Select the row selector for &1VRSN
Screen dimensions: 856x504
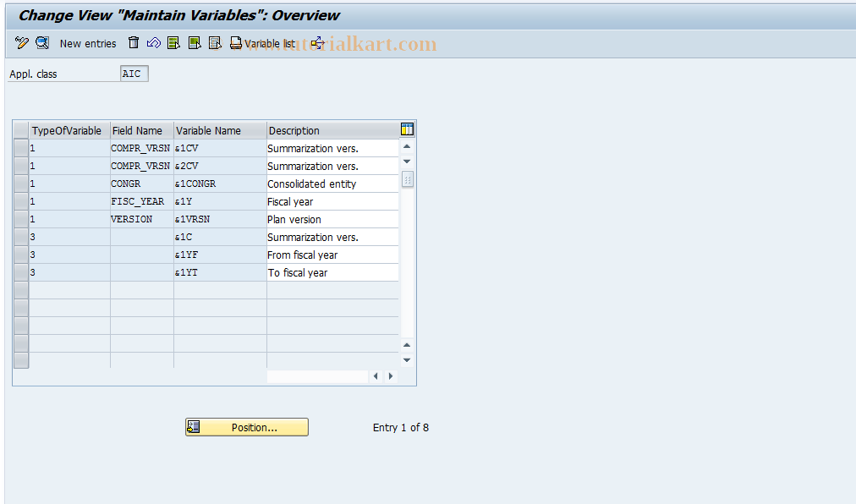21,219
